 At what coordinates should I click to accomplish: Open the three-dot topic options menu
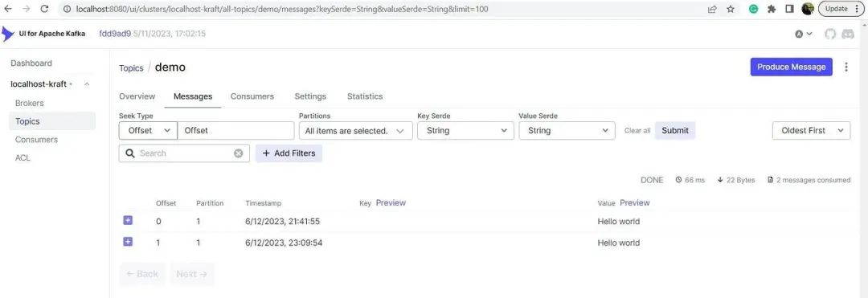click(845, 67)
